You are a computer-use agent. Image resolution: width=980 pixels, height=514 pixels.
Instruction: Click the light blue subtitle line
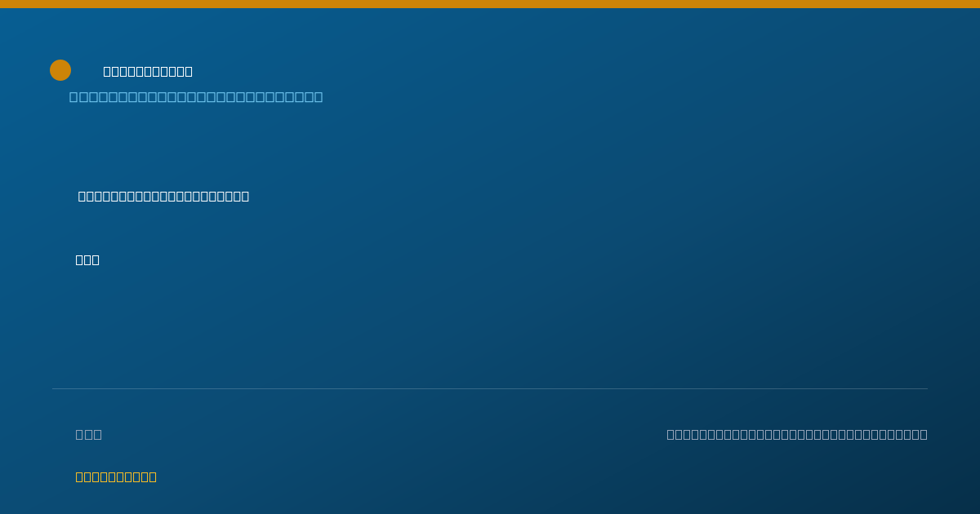coord(196,97)
